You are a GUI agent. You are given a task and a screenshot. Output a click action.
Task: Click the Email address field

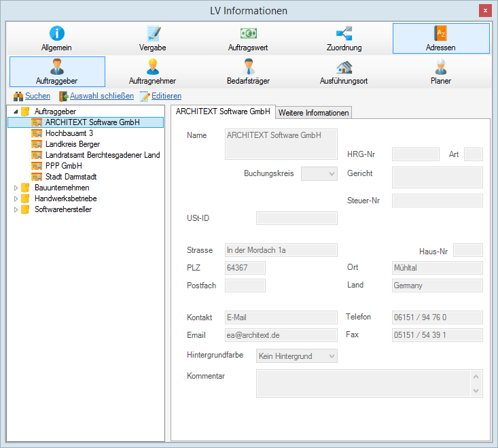point(281,335)
